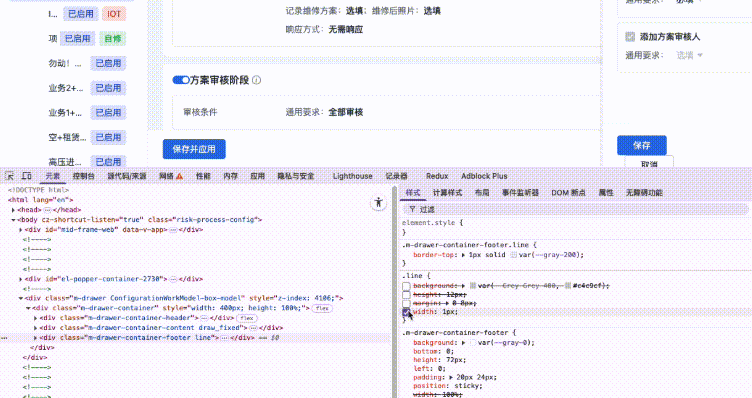Expand the m-drawer-container-footer div node
The height and width of the screenshot is (398, 752).
point(35,338)
